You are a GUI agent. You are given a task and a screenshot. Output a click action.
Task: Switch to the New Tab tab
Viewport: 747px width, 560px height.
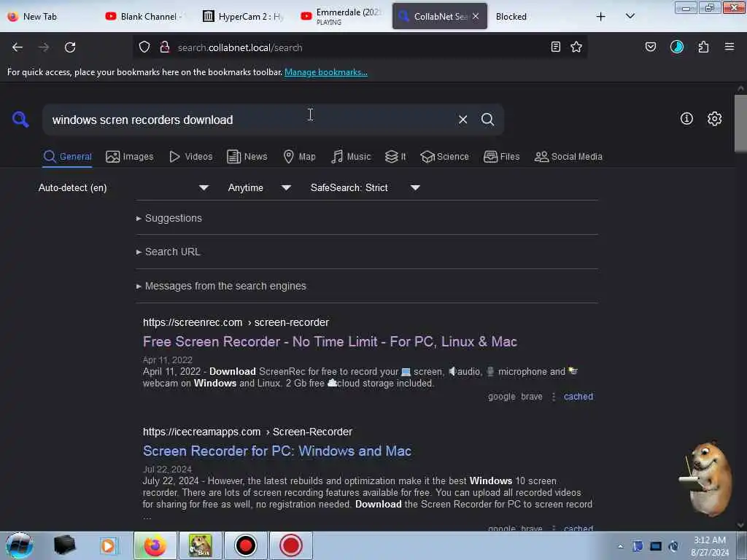pos(47,16)
